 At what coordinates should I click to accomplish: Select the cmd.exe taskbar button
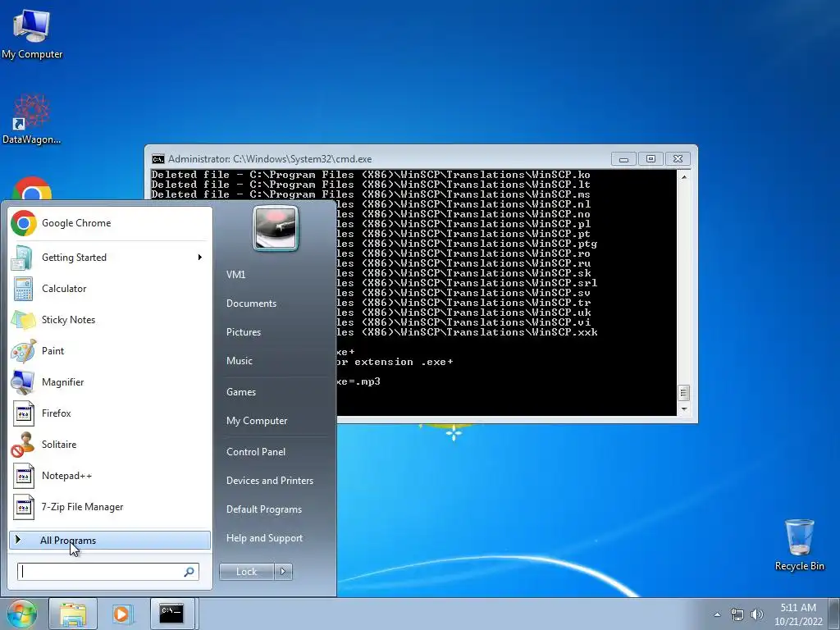tap(171, 614)
